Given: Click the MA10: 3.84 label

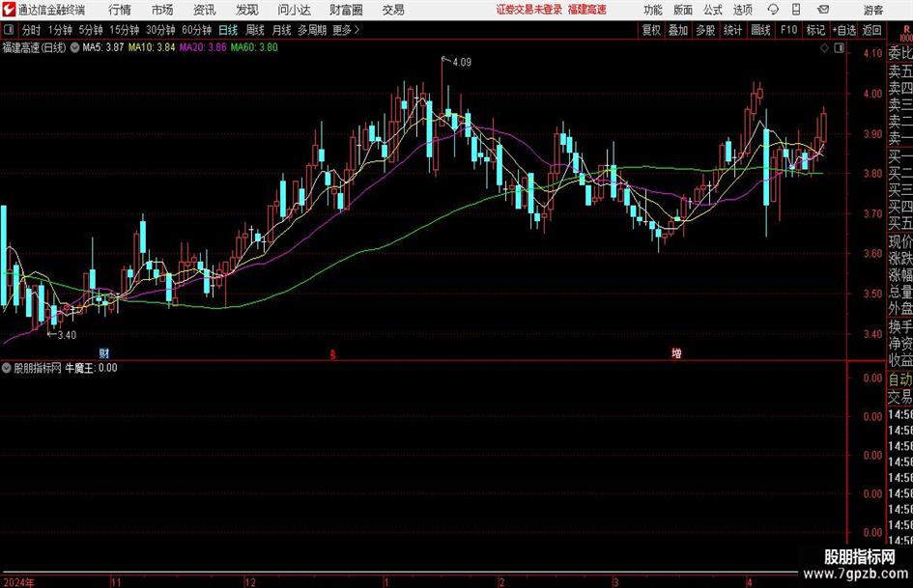Looking at the screenshot, I should tap(152, 47).
